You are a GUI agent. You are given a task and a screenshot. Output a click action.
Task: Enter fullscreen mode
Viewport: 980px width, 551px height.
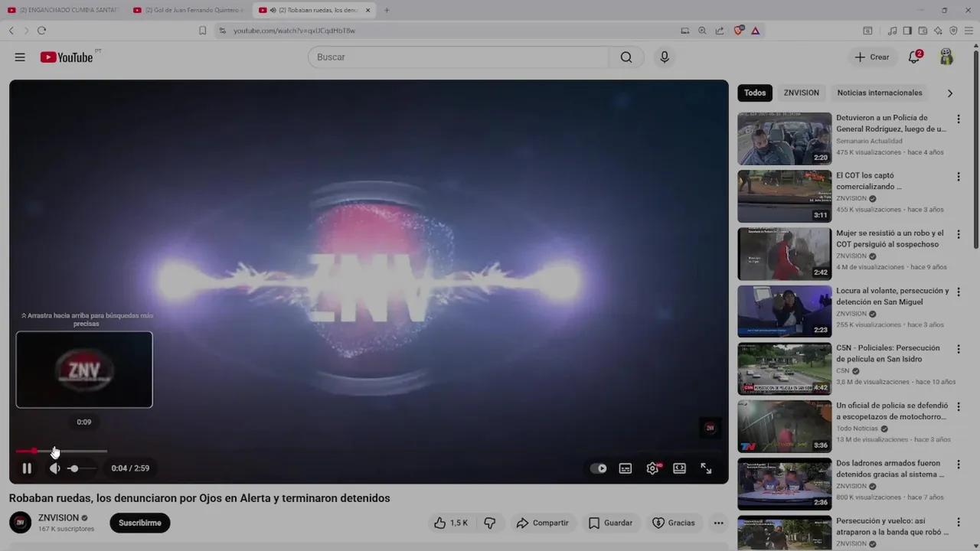click(x=706, y=468)
